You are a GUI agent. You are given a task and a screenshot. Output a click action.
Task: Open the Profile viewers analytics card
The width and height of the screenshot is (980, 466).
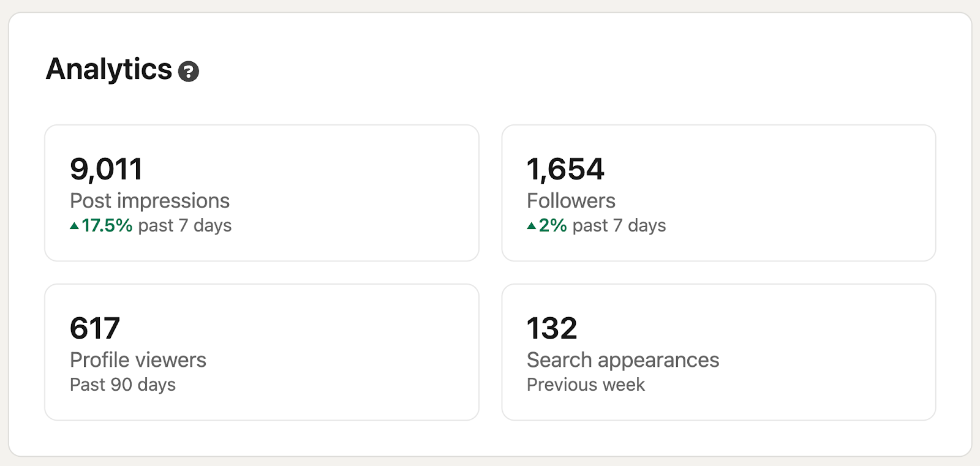[x=262, y=349]
